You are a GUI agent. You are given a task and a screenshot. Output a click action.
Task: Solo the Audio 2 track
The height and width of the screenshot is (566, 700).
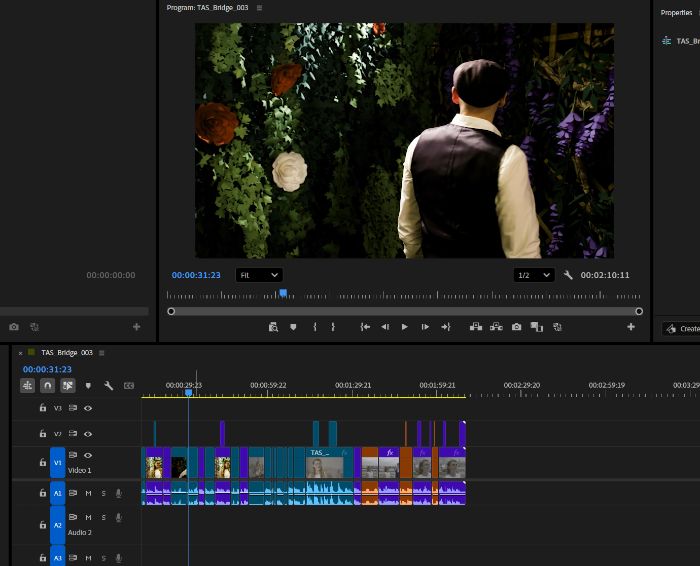104,517
